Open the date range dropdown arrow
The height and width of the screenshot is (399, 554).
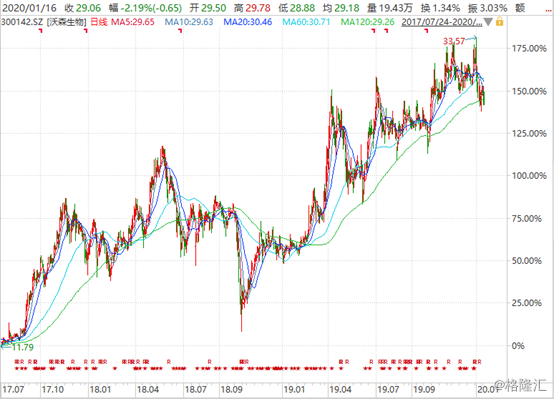[x=488, y=22]
